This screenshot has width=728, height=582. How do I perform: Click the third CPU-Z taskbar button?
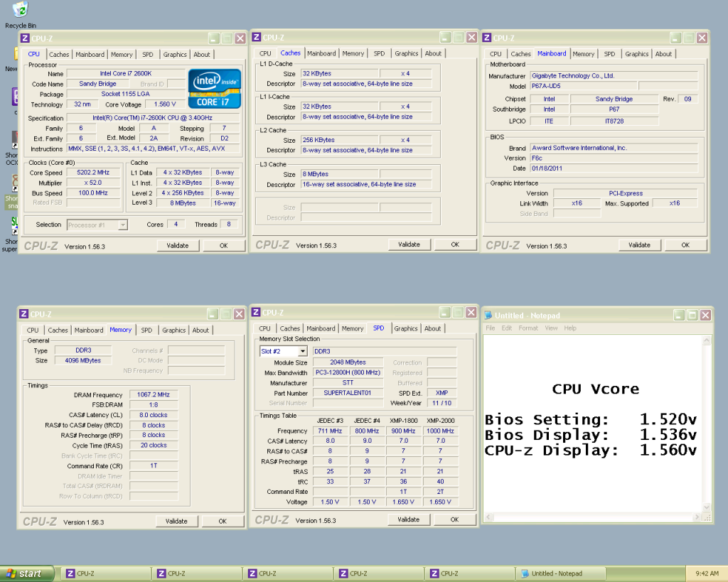pos(287,573)
